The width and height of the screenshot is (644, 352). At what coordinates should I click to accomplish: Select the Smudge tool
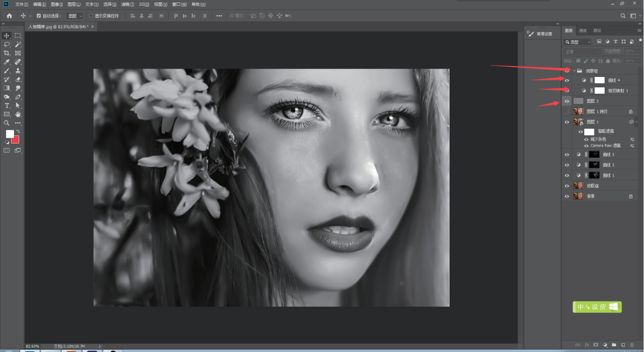[x=18, y=88]
